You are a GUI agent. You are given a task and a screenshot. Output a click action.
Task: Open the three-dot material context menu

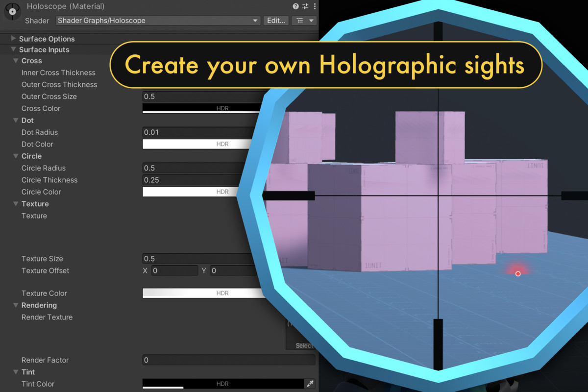[315, 6]
